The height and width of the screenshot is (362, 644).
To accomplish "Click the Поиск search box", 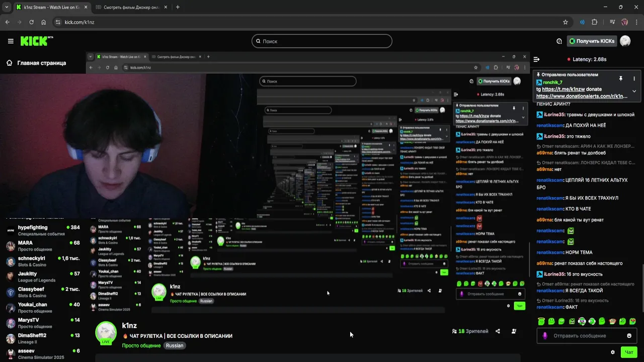I will 322,41.
